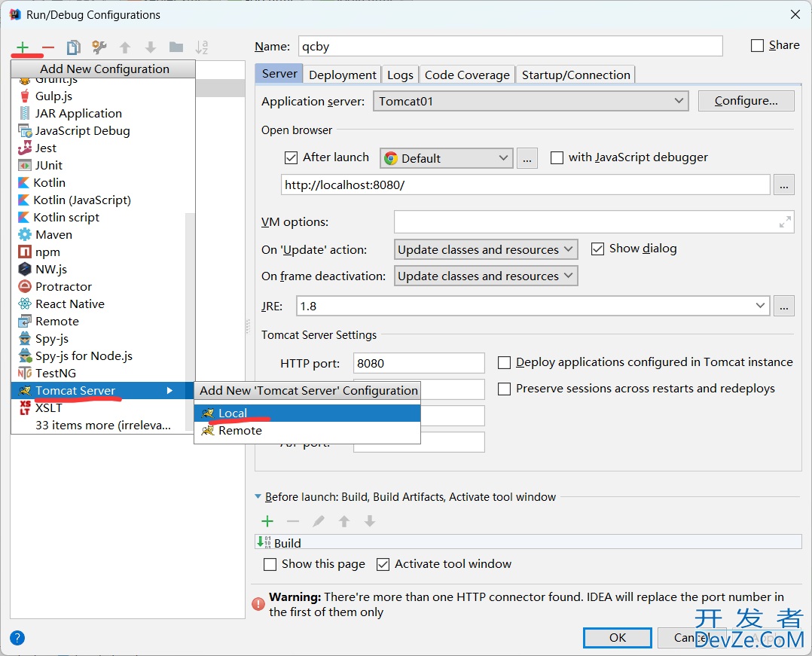Open the On frame deactivation dropdown
The image size is (812, 656).
click(x=486, y=276)
